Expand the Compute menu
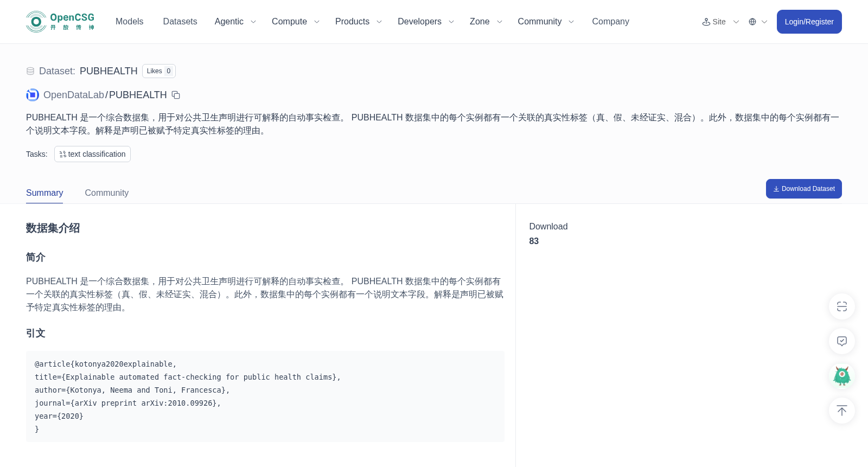This screenshot has width=868, height=467. click(296, 22)
